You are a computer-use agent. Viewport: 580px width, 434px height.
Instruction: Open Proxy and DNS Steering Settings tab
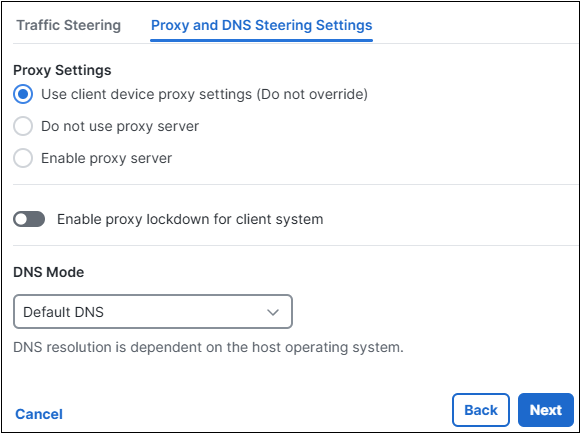coord(262,25)
